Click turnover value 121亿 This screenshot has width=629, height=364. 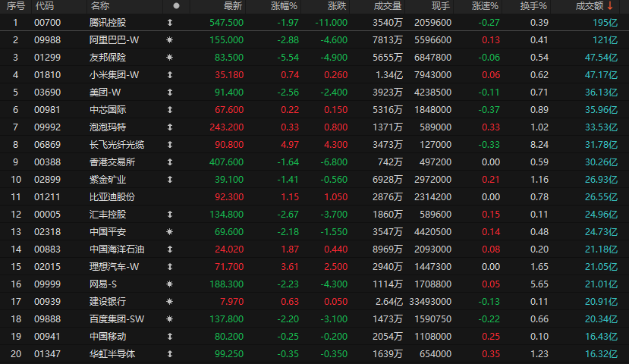point(605,40)
